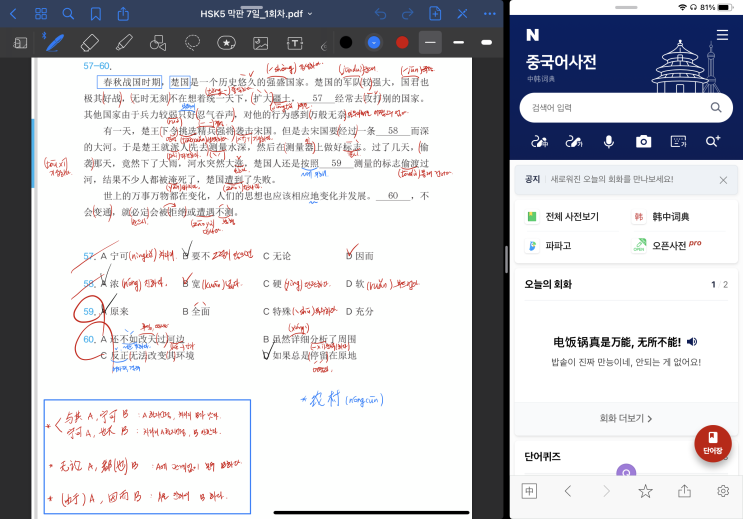Start voice search with microphone
743x519 pixels.
click(609, 141)
